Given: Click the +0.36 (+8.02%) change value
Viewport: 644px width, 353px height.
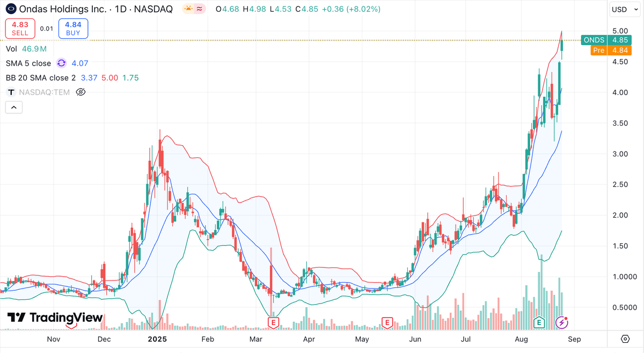Looking at the screenshot, I should [350, 9].
